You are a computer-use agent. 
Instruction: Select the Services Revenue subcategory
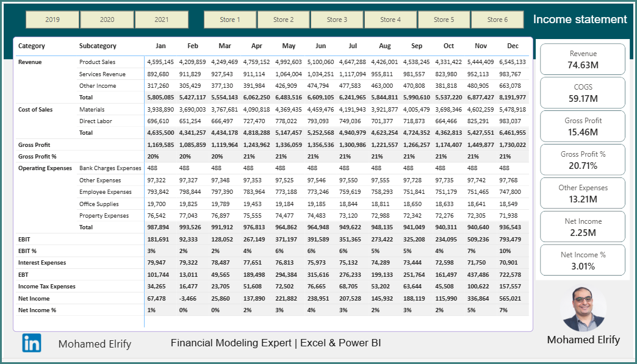point(103,74)
